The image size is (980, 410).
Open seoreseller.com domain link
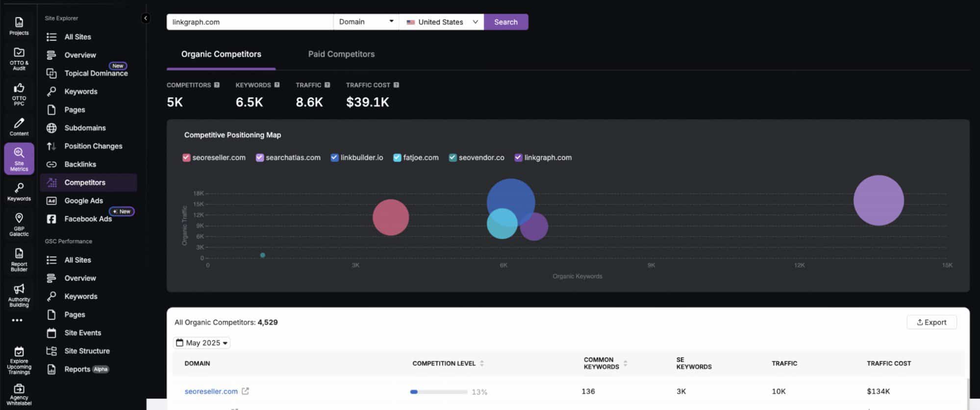(211, 391)
